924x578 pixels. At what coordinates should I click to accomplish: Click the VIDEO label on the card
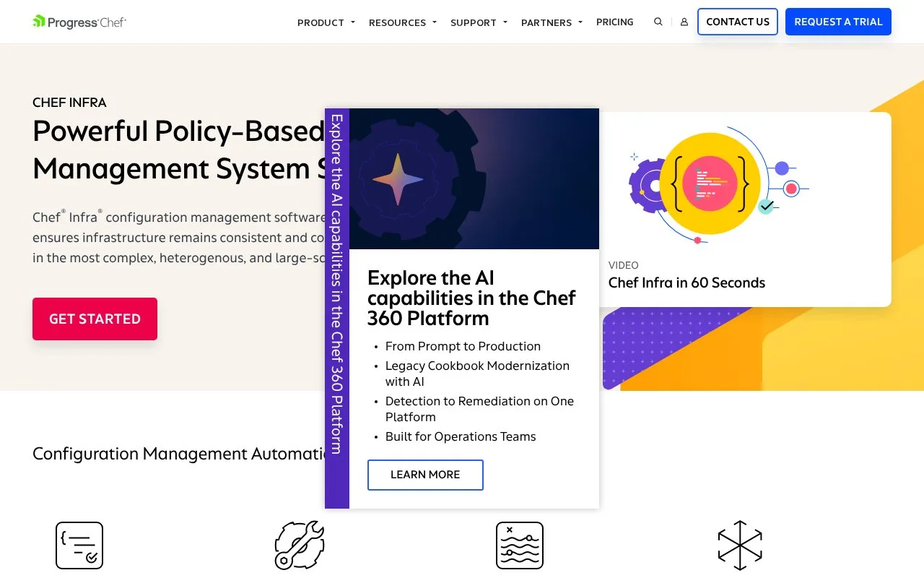(624, 265)
